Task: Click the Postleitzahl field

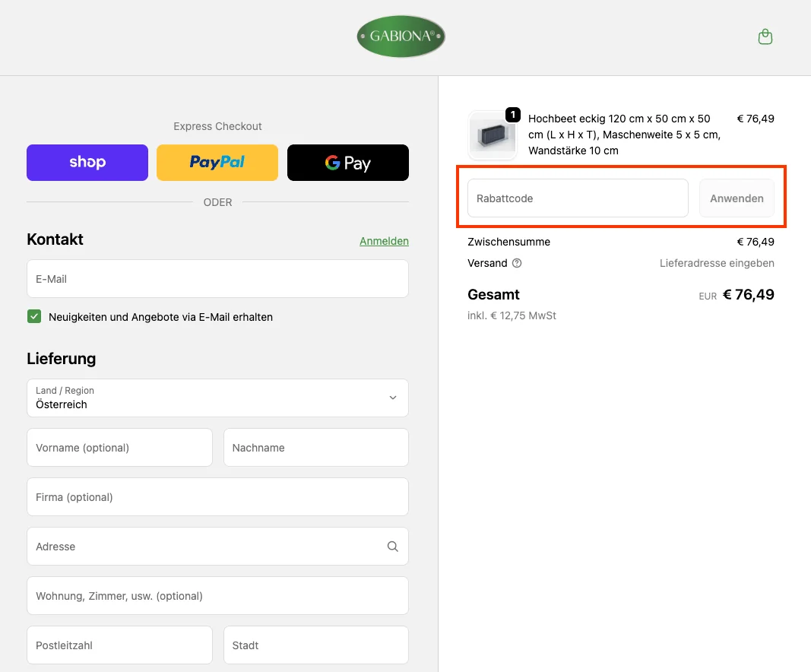Action: click(119, 645)
